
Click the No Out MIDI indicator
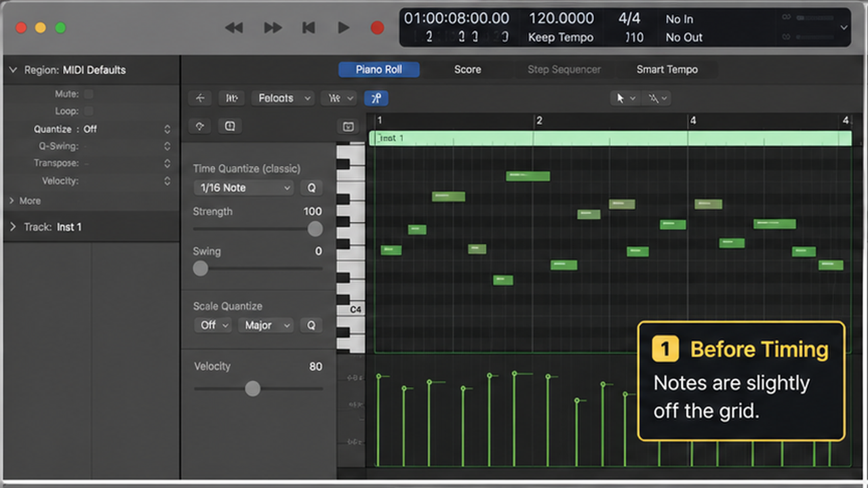[x=684, y=37]
